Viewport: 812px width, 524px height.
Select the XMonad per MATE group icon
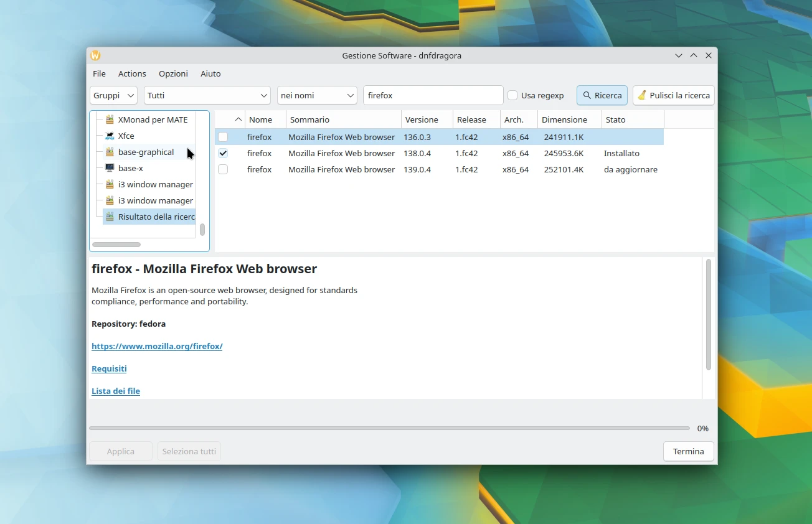coord(110,119)
